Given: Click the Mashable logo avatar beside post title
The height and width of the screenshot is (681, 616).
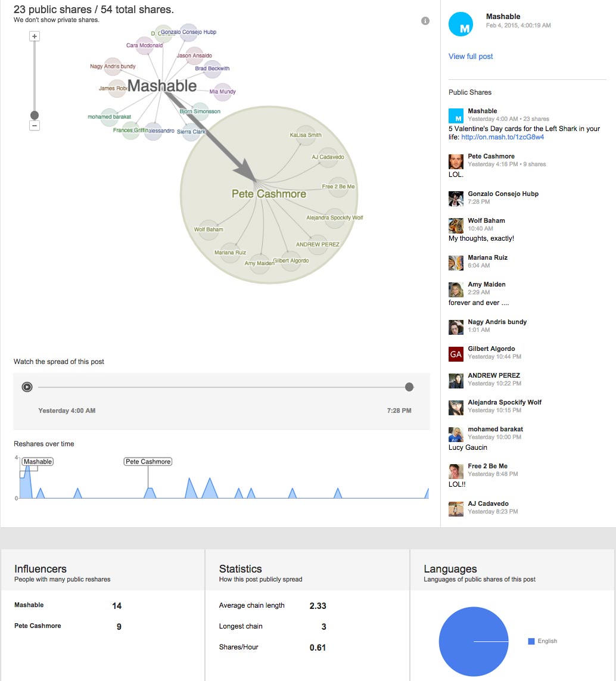Looking at the screenshot, I should click(461, 24).
